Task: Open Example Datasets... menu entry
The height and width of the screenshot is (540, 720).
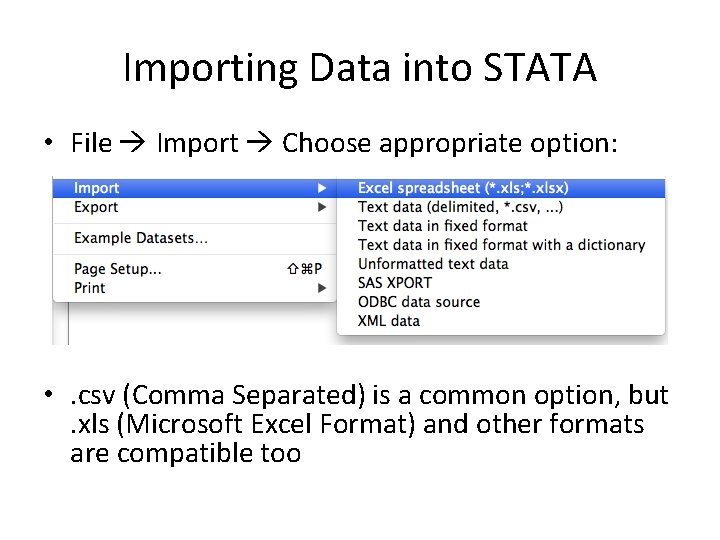Action: pyautogui.click(x=141, y=238)
